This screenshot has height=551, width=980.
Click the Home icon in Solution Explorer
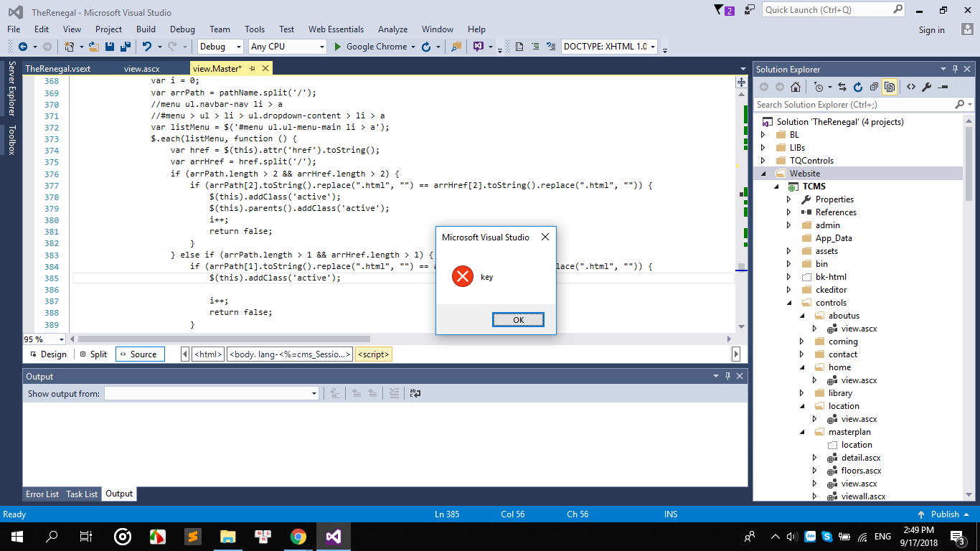click(796, 87)
